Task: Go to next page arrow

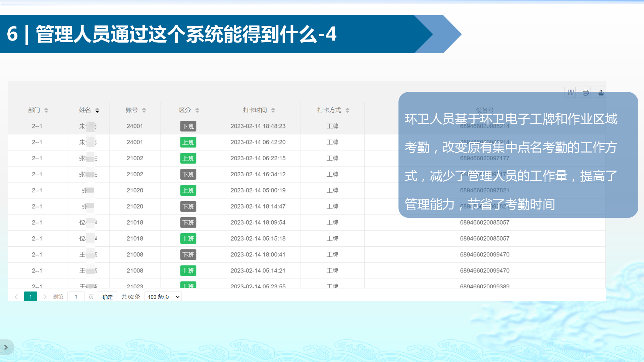Action: pos(45,297)
